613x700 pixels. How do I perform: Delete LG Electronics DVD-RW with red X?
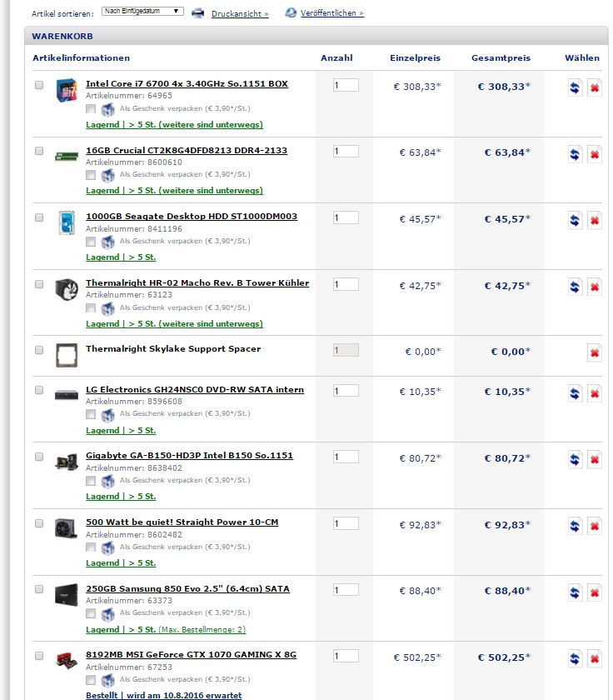point(595,393)
